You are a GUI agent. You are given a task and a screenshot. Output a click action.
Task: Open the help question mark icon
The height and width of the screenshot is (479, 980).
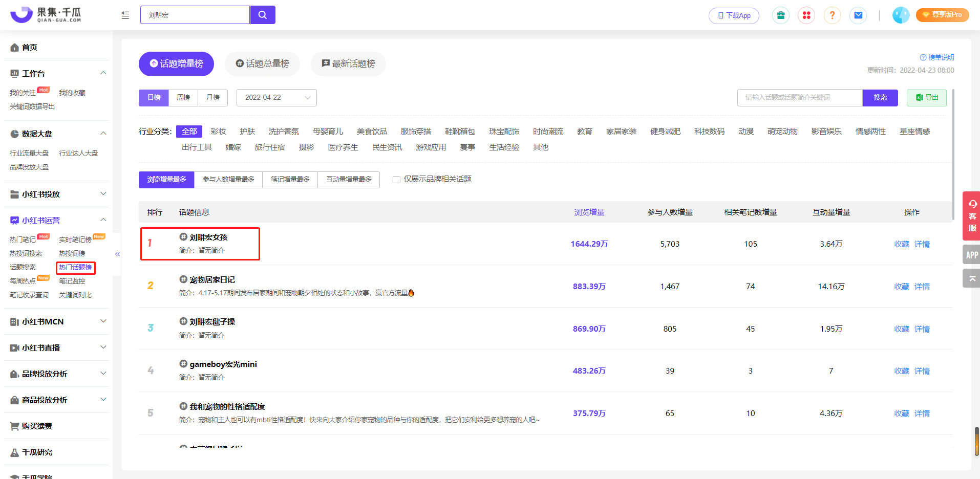832,15
